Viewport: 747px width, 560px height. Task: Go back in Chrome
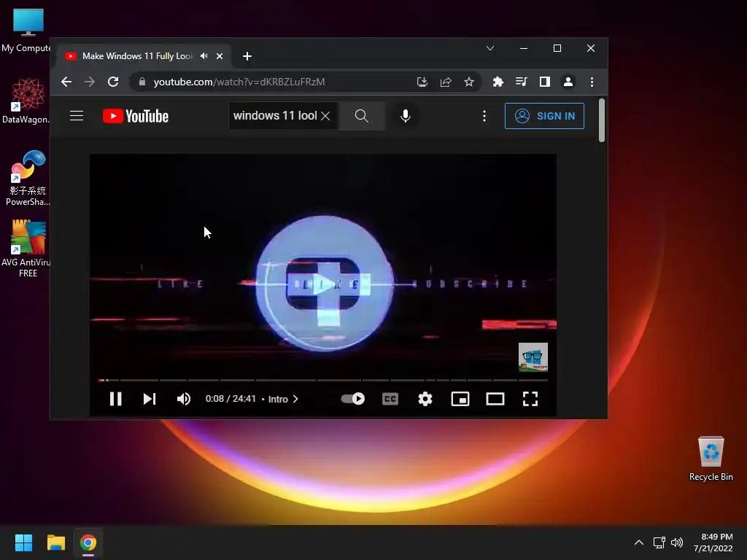coord(66,82)
